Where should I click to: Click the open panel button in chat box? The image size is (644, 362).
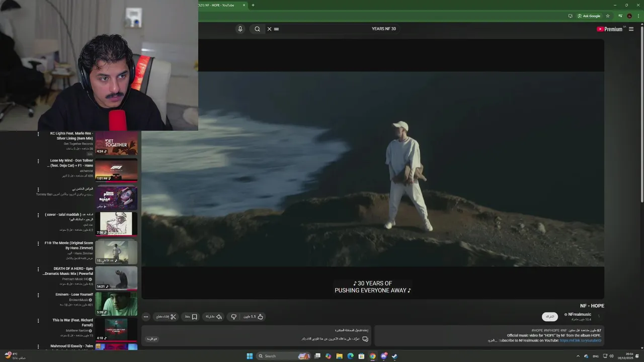click(152, 339)
